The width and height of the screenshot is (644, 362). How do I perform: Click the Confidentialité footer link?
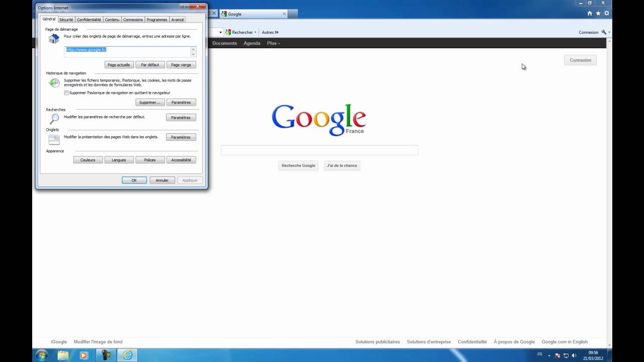click(472, 342)
